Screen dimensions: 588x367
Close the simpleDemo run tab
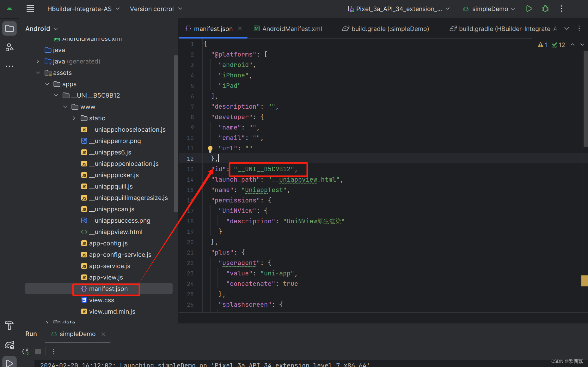click(103, 334)
